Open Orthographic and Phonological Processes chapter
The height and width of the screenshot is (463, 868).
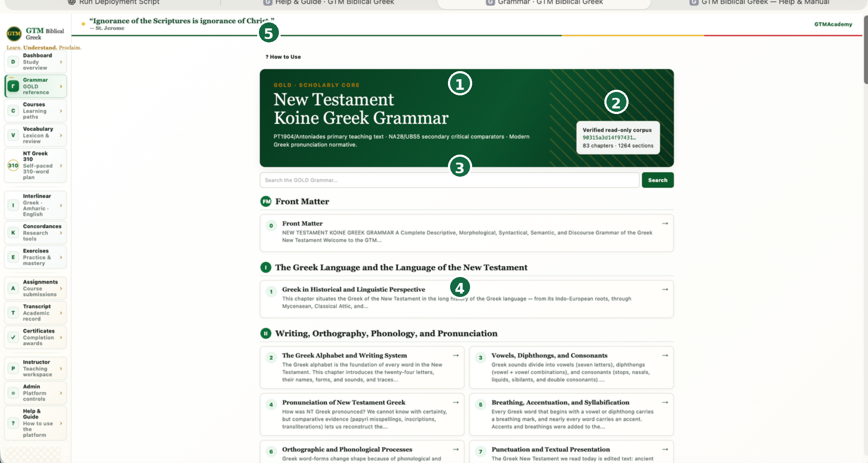362,452
